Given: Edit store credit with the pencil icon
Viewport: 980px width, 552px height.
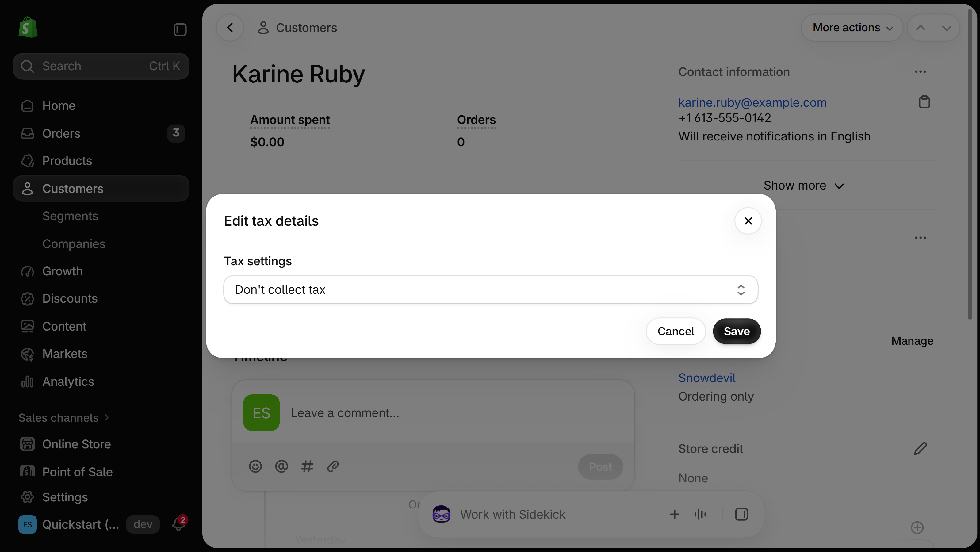Looking at the screenshot, I should (920, 449).
